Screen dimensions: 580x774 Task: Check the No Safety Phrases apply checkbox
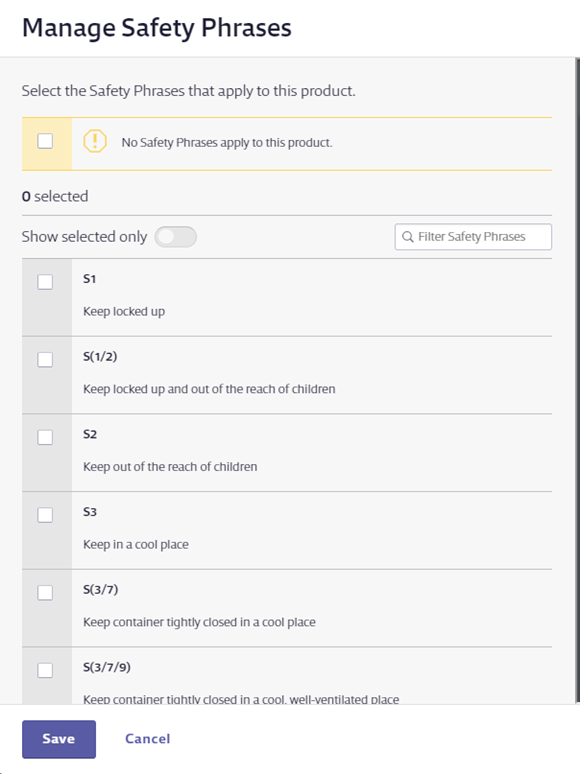(x=45, y=141)
